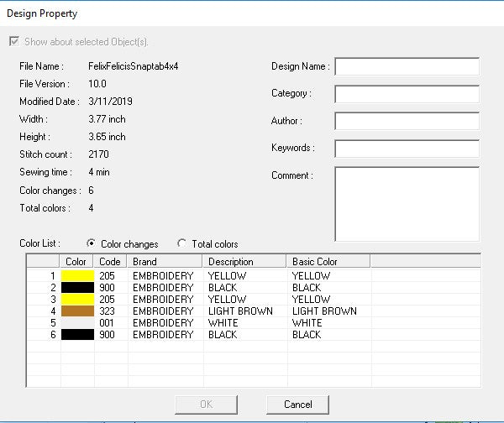Pick the light brown swatch in row 4

[77, 311]
